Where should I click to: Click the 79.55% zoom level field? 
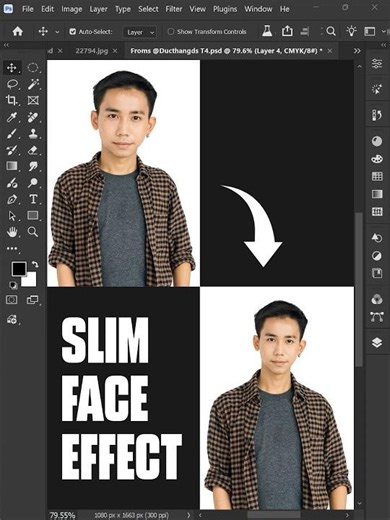(62, 515)
